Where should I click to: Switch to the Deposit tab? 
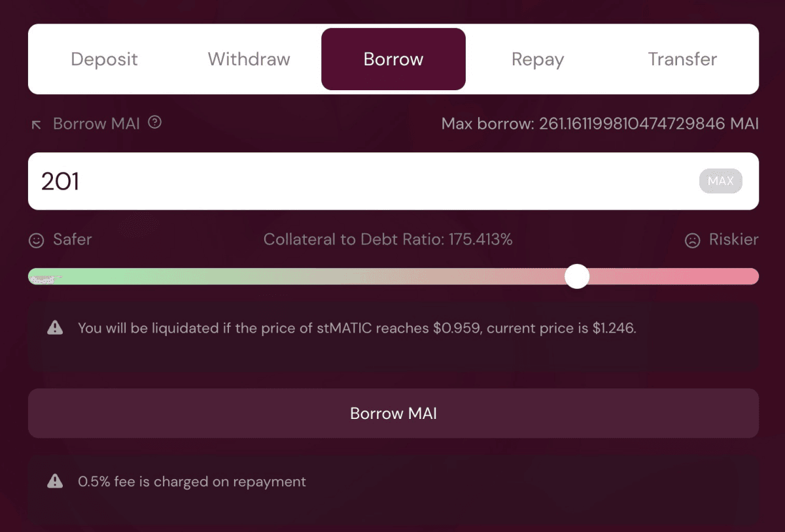(105, 59)
